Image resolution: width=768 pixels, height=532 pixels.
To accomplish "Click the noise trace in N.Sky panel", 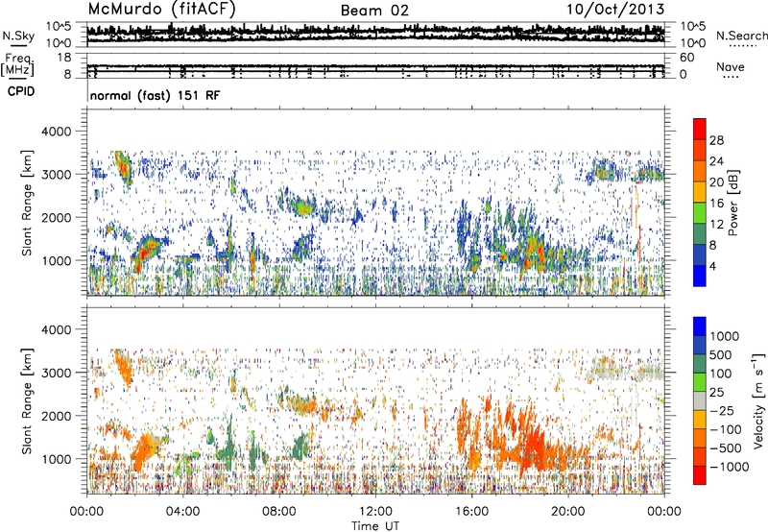I will 375,34.
